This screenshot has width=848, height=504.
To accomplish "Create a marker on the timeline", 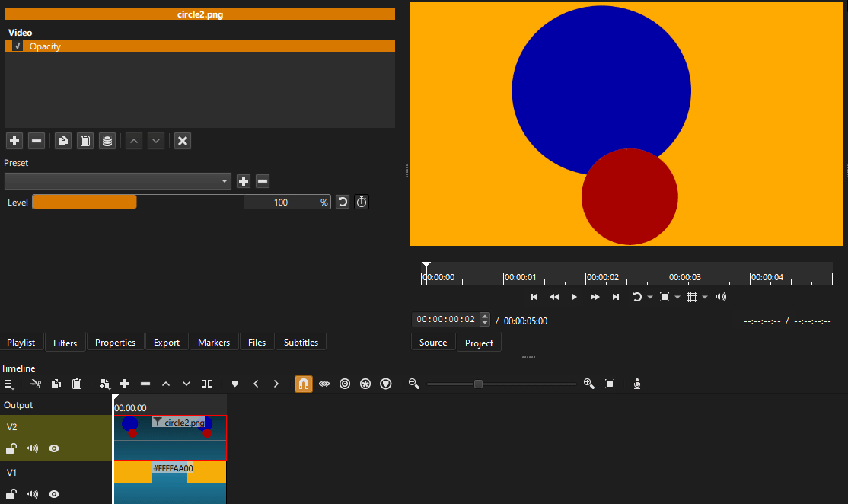I will (x=234, y=384).
